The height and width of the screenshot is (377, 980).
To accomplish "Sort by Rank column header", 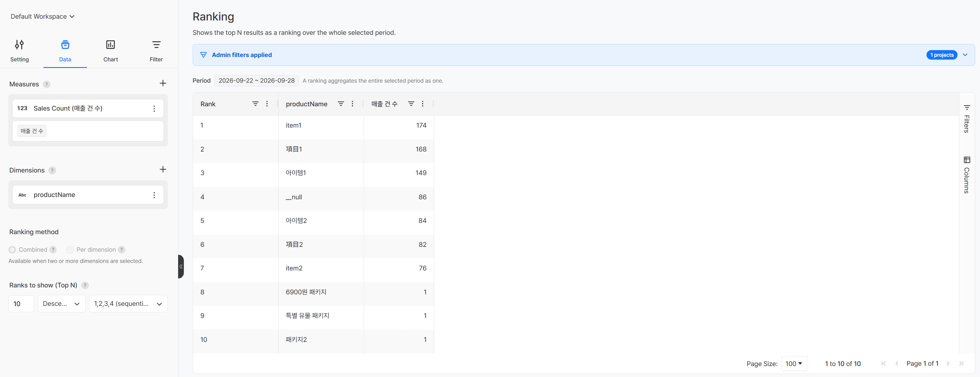I will click(208, 104).
